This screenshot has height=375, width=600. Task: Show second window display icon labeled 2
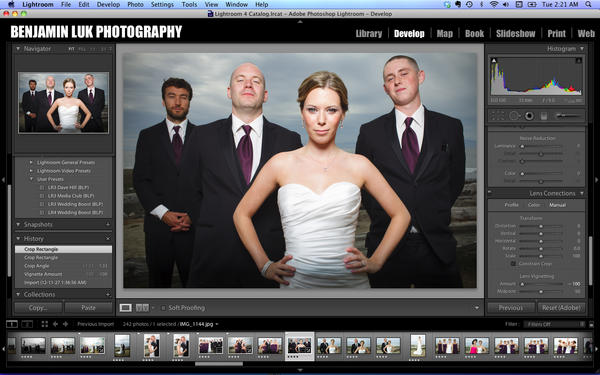[x=27, y=324]
